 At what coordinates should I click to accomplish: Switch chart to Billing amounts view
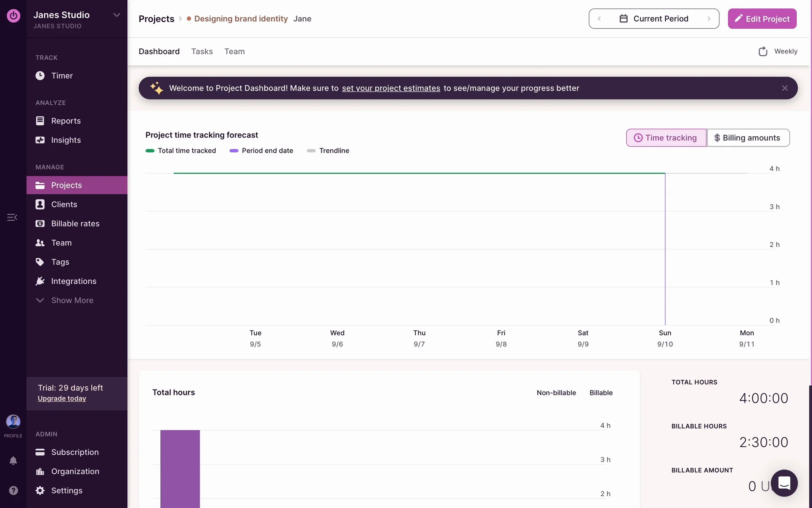click(747, 138)
